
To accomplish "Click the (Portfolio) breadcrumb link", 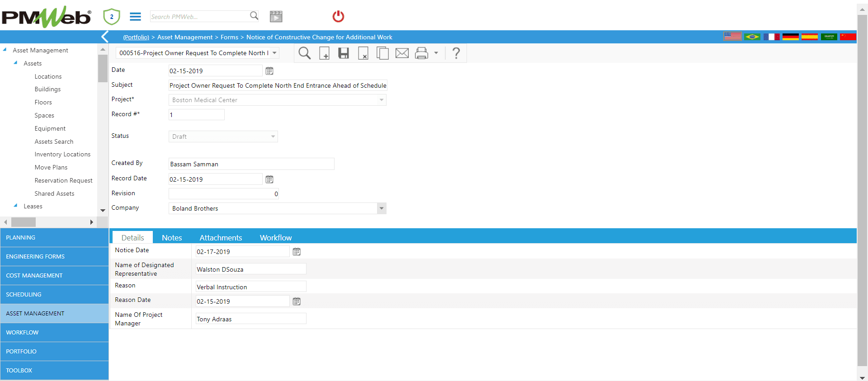I will pos(136,37).
